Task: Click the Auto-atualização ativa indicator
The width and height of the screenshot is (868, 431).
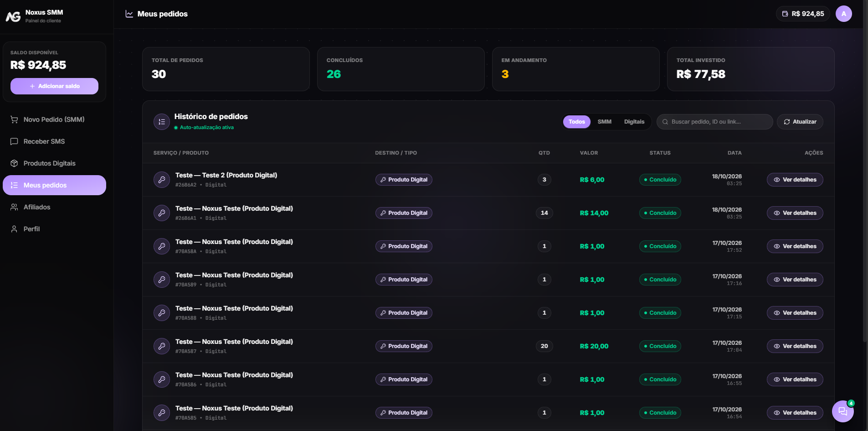Action: click(x=204, y=128)
